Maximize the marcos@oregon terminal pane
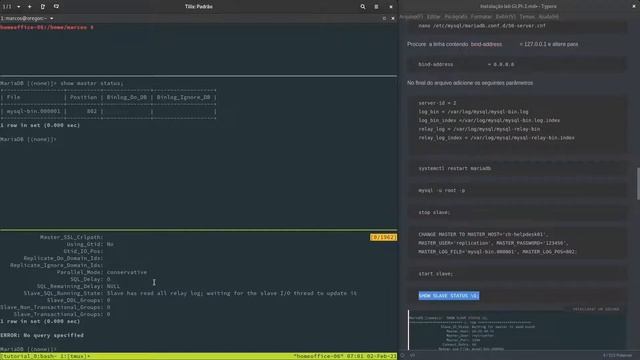Screen dimensions: 640x360 click(384, 18)
